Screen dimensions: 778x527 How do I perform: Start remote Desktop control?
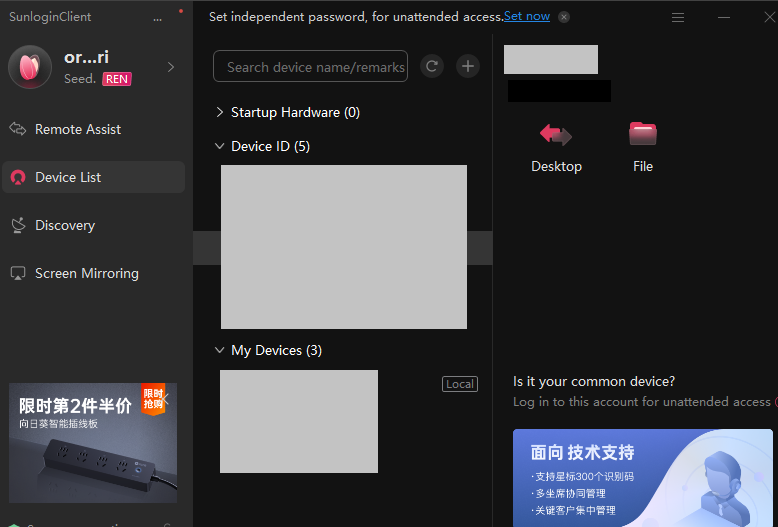tap(556, 147)
